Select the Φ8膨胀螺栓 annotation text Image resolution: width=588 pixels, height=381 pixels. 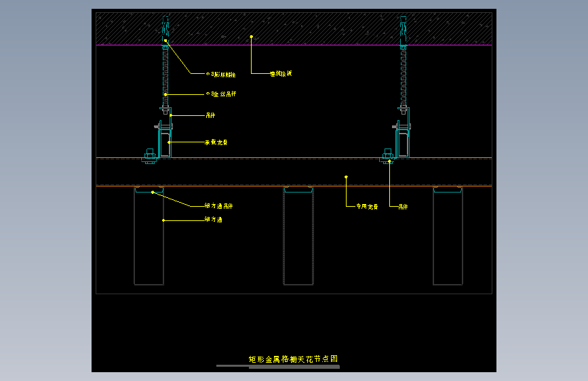[220, 75]
